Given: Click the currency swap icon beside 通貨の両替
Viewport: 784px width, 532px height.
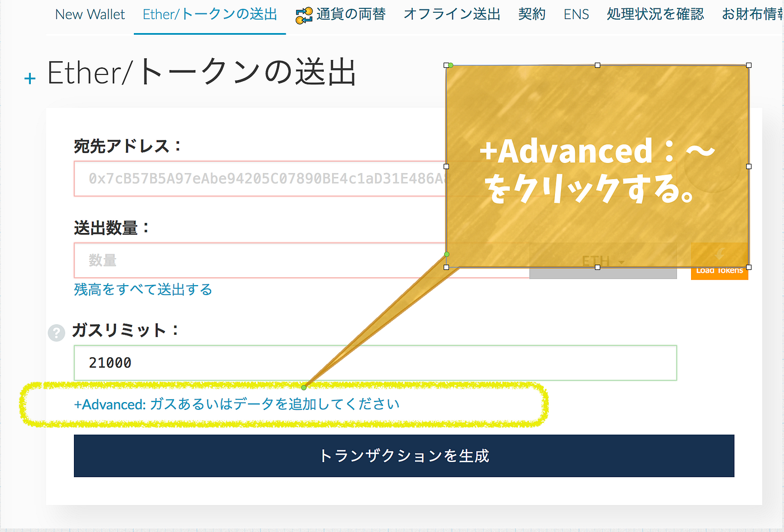Looking at the screenshot, I should 304,16.
